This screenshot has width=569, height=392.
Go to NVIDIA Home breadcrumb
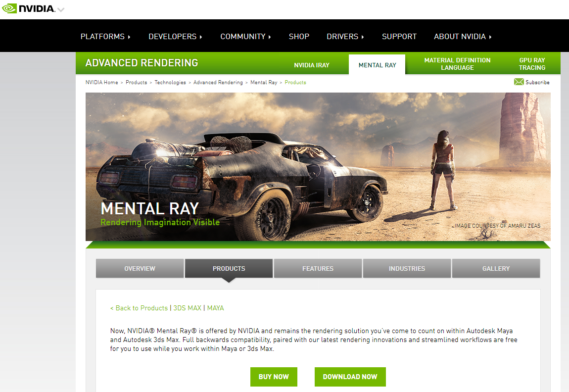click(101, 82)
